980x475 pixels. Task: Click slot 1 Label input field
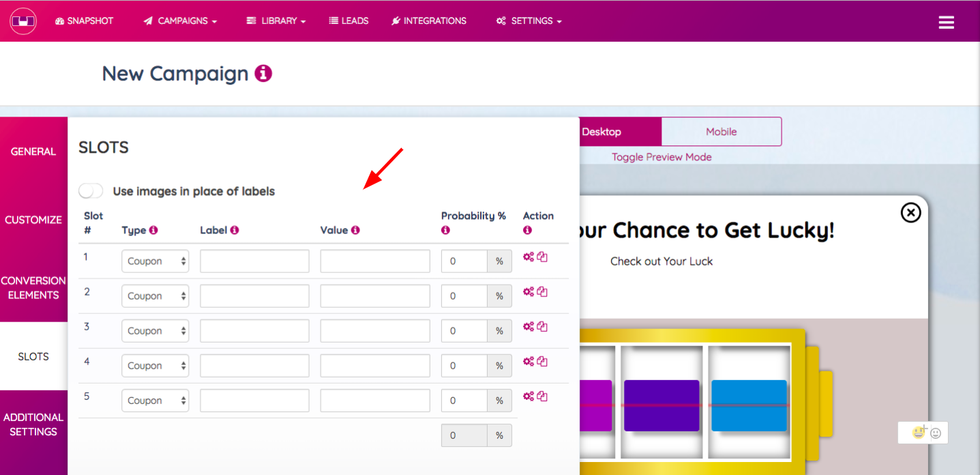coord(254,261)
